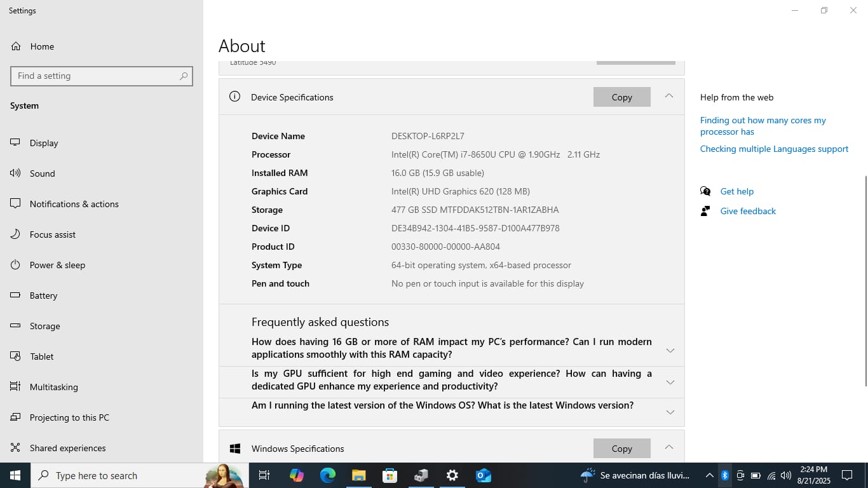Open the Get help link
The image size is (868, 488).
coord(736,191)
